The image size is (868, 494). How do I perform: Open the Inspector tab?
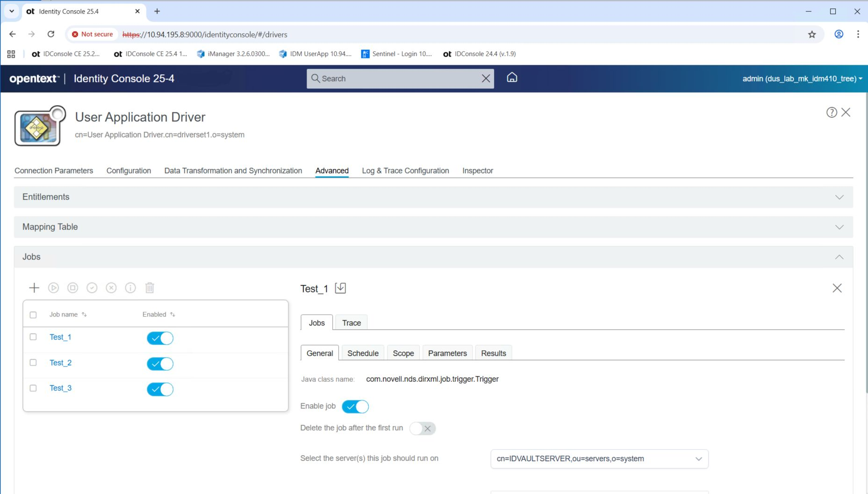pos(478,171)
